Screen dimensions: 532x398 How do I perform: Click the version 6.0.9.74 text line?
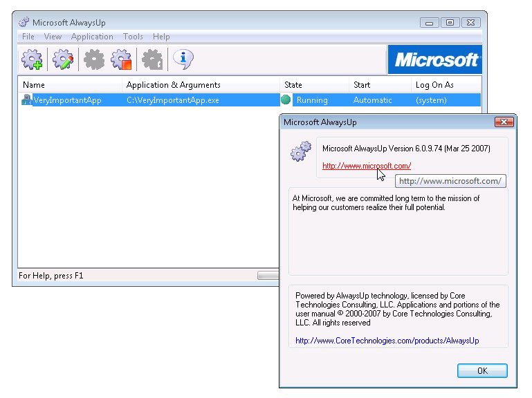(x=406, y=149)
